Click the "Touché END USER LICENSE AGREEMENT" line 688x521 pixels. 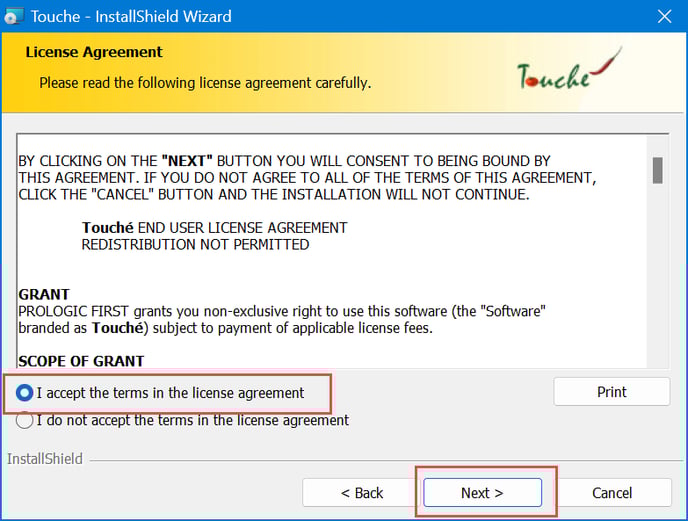point(214,228)
